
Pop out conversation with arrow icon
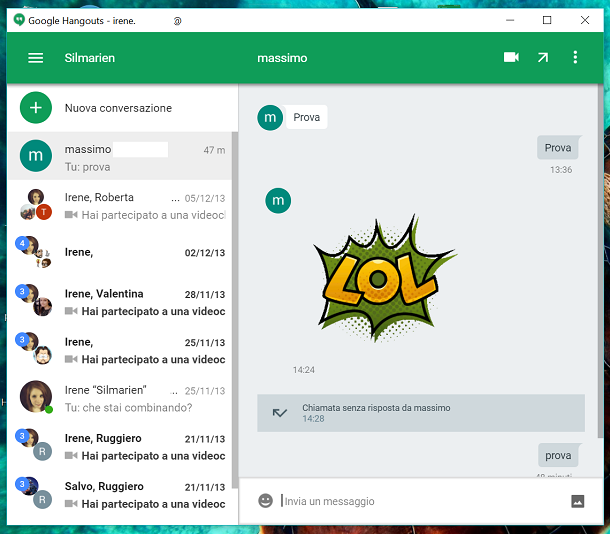[543, 58]
